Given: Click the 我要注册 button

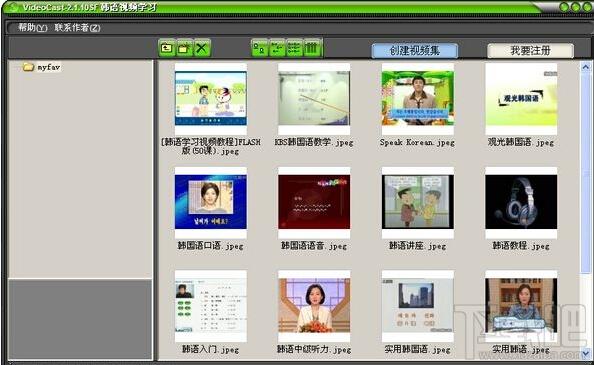Looking at the screenshot, I should click(x=530, y=50).
